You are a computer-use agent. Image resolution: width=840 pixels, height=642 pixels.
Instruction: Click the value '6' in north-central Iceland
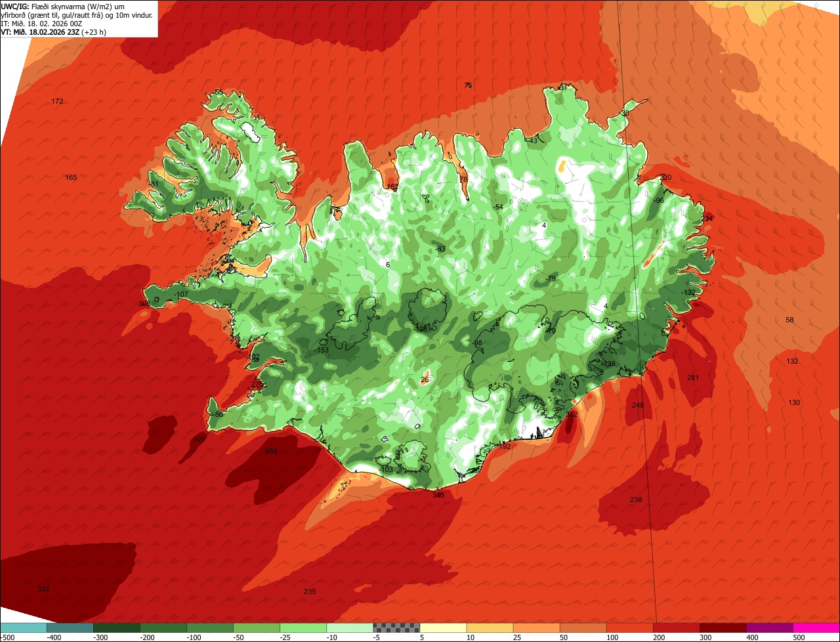(x=388, y=265)
